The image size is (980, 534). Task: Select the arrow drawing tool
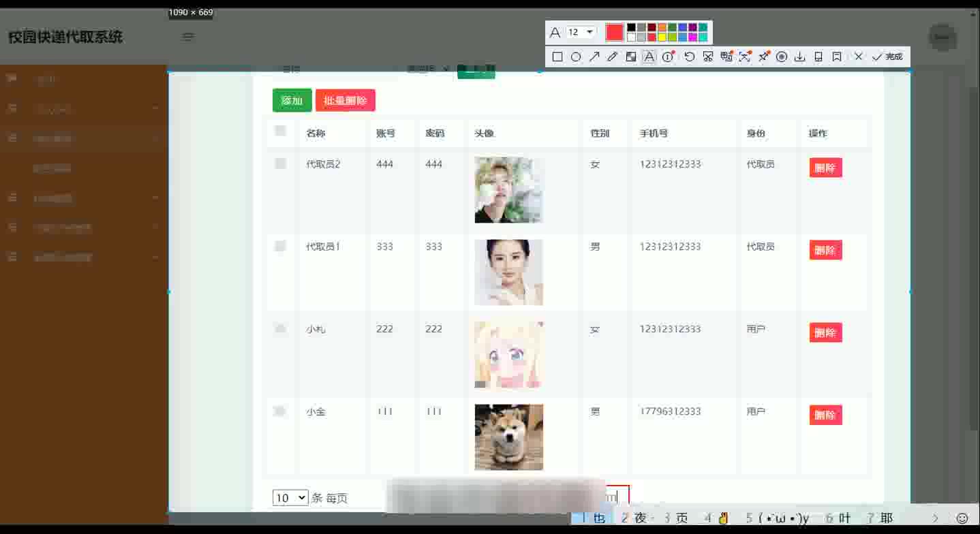(x=594, y=57)
